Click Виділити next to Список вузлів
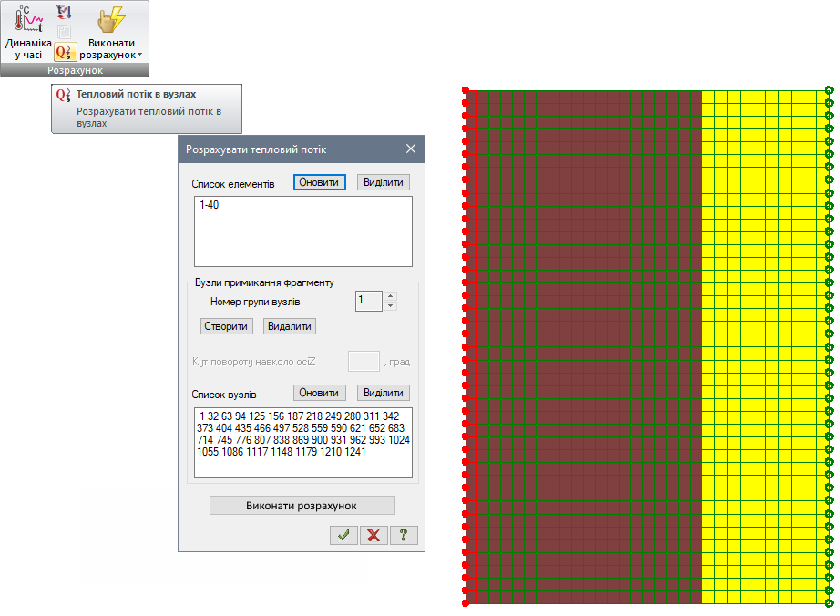 coord(383,393)
